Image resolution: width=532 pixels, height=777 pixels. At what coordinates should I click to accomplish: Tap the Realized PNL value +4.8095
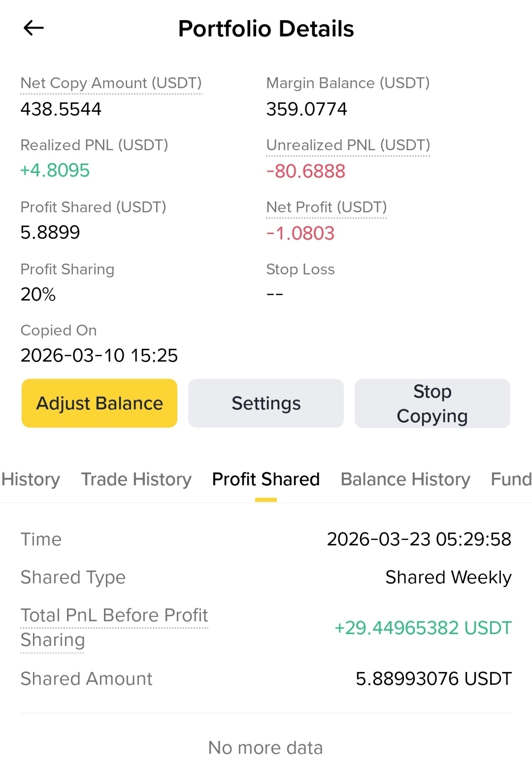coord(55,170)
